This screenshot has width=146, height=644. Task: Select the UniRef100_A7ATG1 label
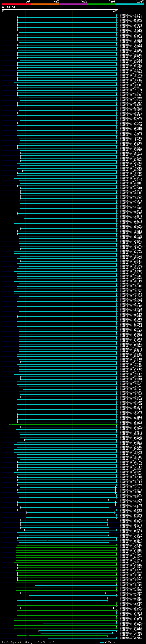pyautogui.click(x=131, y=449)
